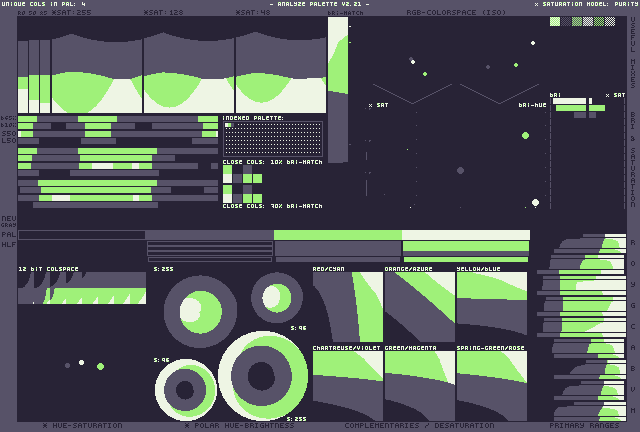Click the 'Unique cols in pal: 4' readout
Viewport: 640px width, 432px height.
[44, 4]
